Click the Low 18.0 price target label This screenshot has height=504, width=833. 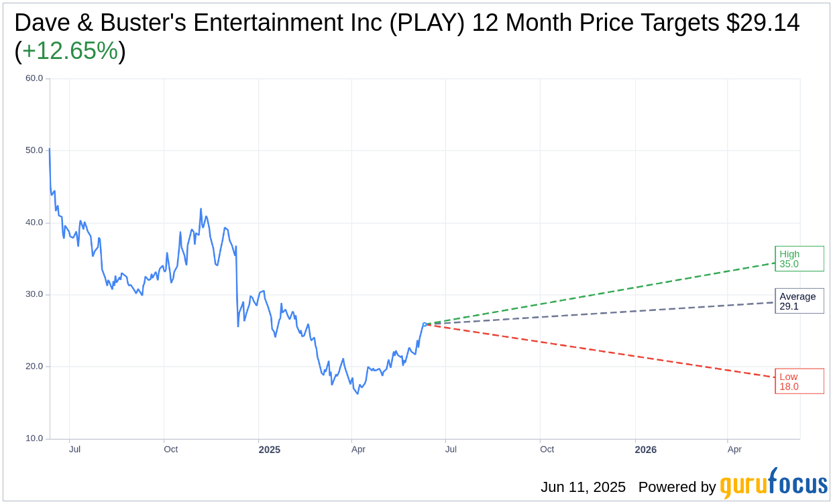point(799,381)
